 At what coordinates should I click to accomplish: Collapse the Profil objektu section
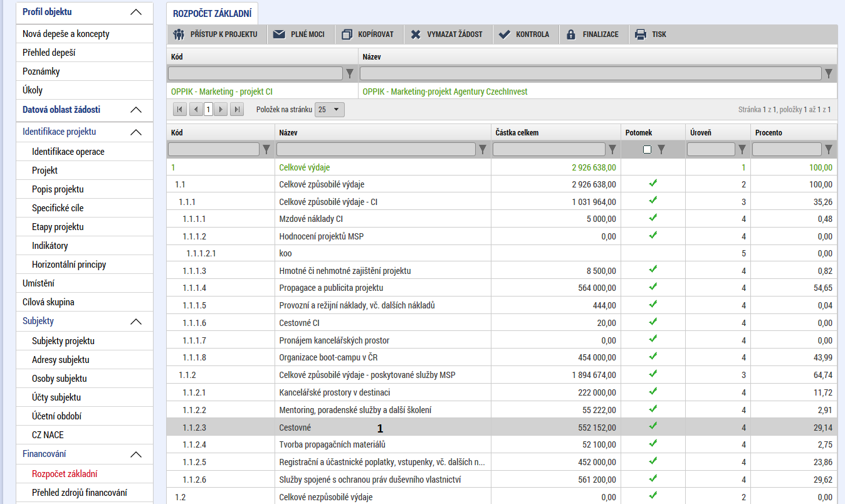(135, 12)
